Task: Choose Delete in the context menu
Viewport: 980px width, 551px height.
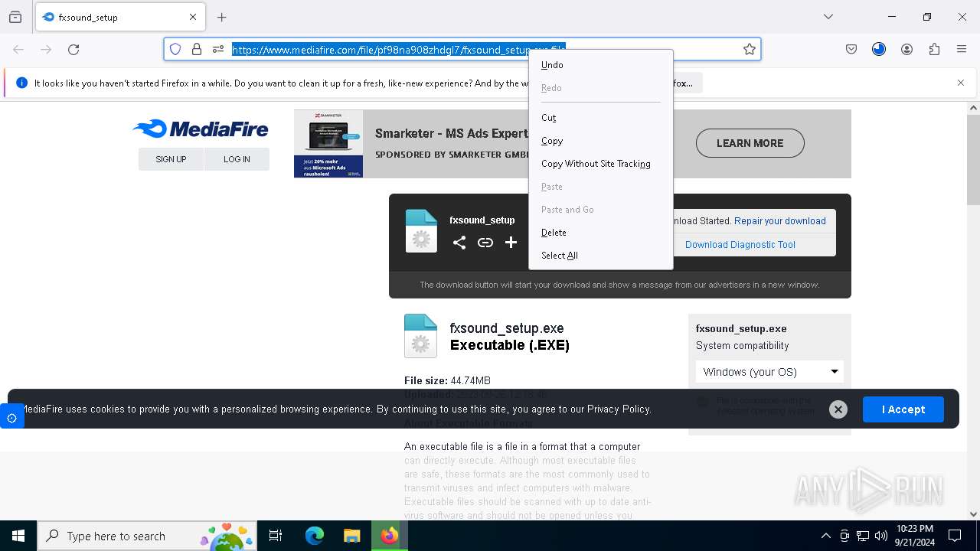Action: (601, 233)
